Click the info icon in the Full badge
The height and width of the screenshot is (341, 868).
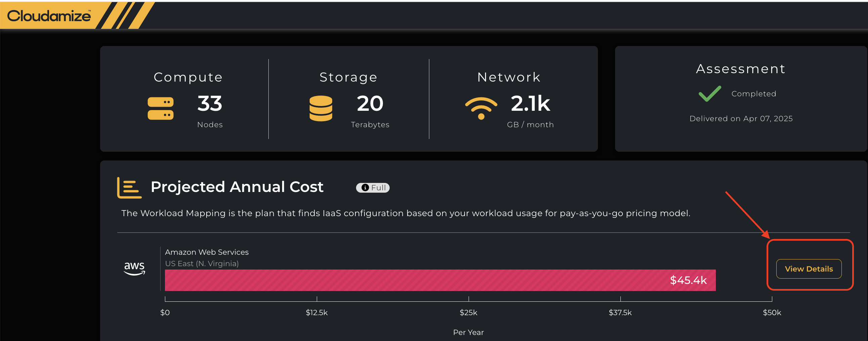[365, 188]
